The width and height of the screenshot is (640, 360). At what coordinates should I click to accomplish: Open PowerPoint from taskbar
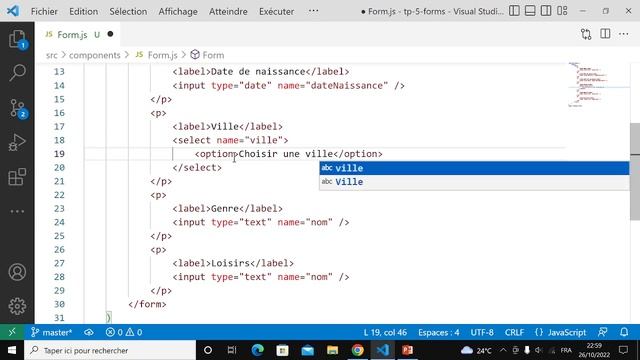point(407,350)
